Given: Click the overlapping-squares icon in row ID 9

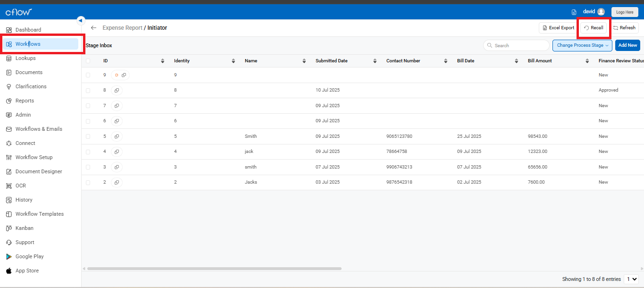Looking at the screenshot, I should 124,75.
